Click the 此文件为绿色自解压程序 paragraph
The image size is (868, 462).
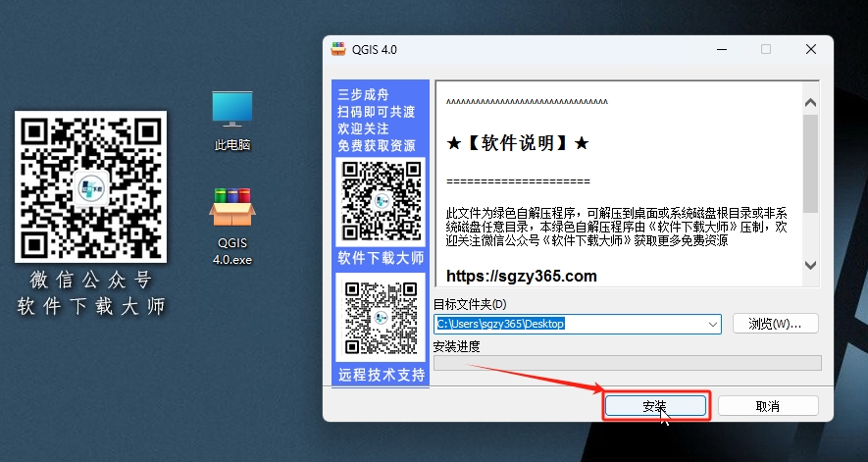tap(617, 228)
